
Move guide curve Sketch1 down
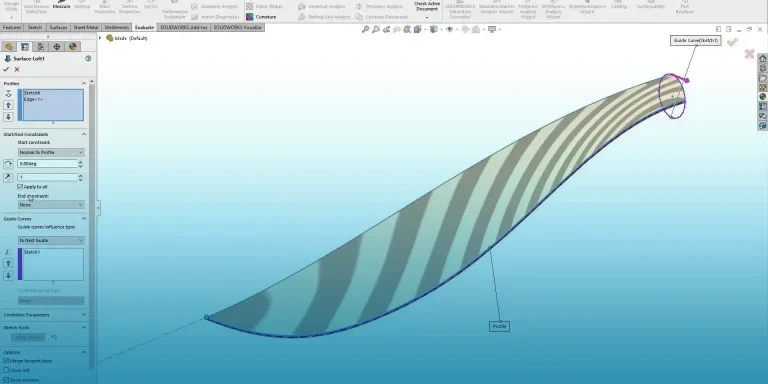pyautogui.click(x=8, y=275)
